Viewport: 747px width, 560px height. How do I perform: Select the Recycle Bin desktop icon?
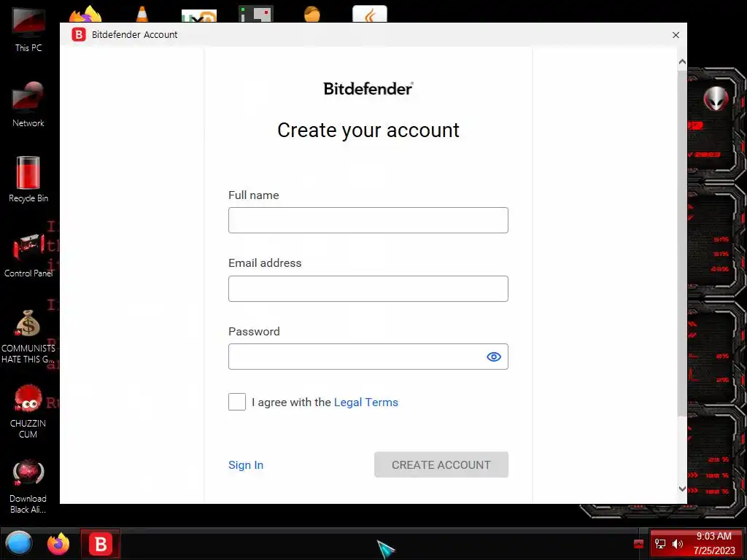click(28, 179)
